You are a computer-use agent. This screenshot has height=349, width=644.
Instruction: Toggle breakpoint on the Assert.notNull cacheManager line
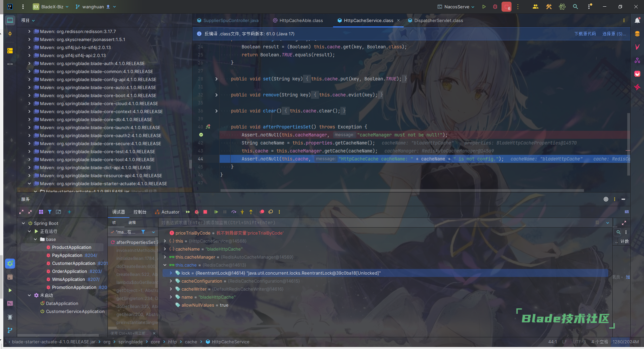[x=201, y=135]
